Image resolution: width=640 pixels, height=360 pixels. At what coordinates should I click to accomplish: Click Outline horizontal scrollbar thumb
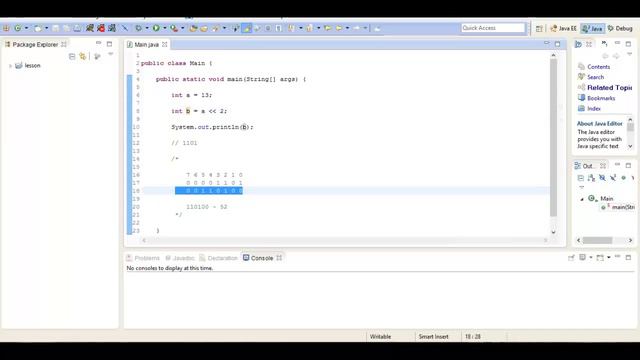pos(597,240)
